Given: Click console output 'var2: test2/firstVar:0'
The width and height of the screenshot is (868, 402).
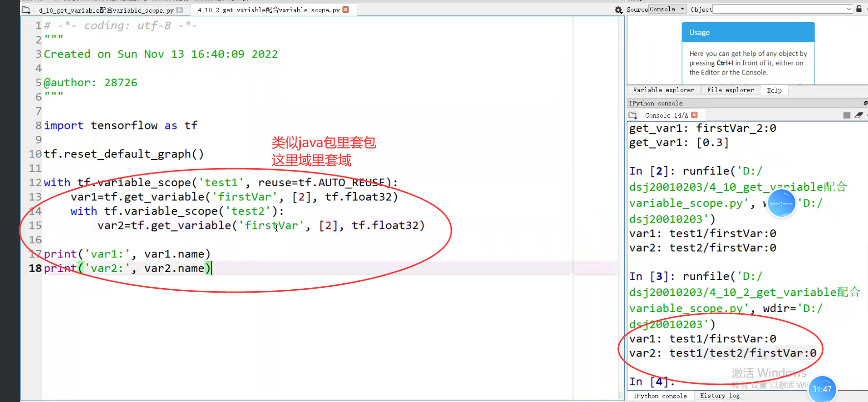Looking at the screenshot, I should [x=703, y=248].
